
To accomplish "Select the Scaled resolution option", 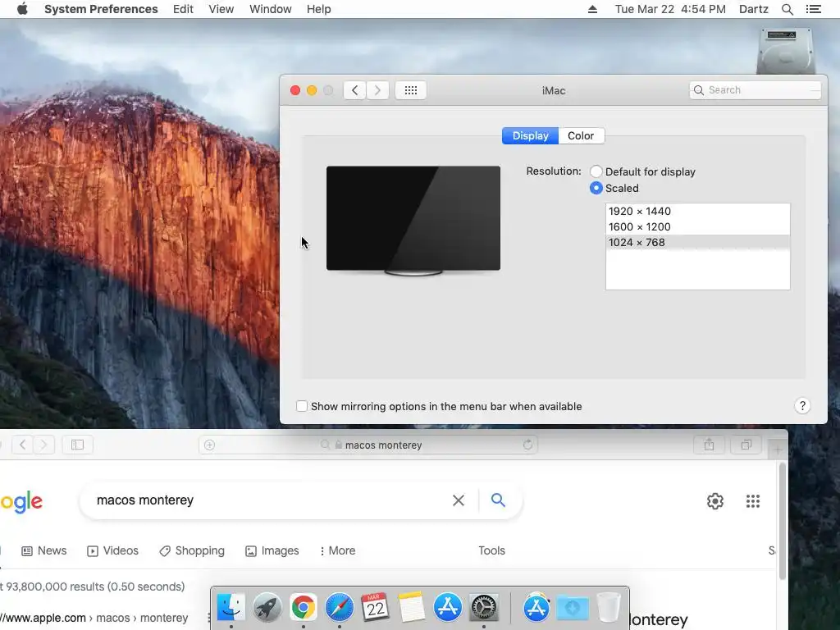I will [596, 188].
